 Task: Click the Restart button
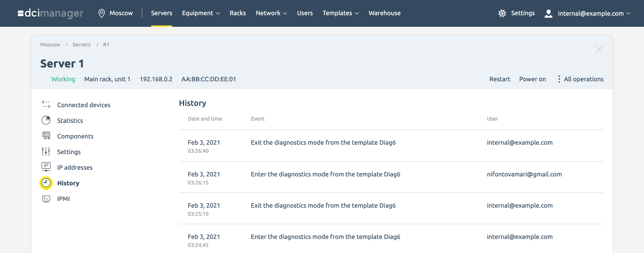pyautogui.click(x=500, y=79)
